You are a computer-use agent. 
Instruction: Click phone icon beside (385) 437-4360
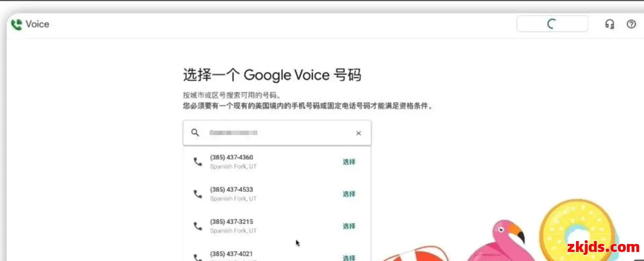click(197, 162)
